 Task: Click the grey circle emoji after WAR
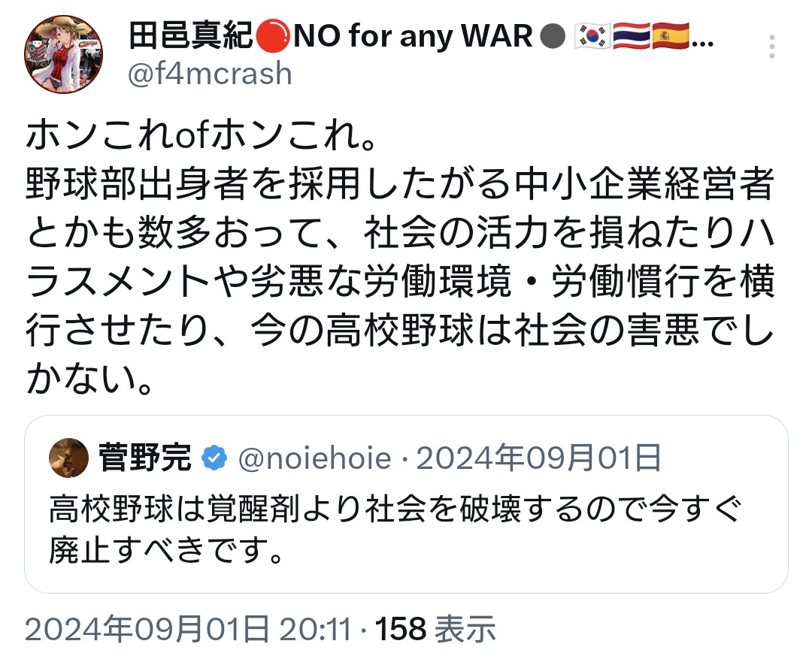[x=553, y=35]
